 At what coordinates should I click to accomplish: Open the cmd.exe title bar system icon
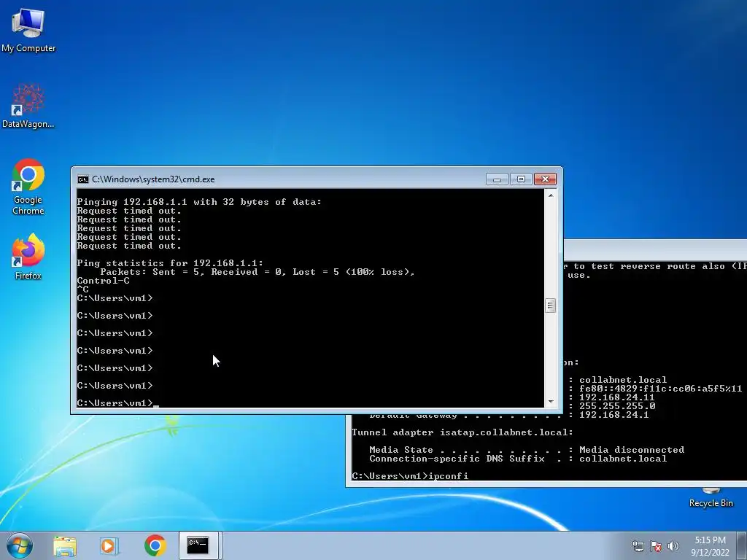(x=83, y=179)
